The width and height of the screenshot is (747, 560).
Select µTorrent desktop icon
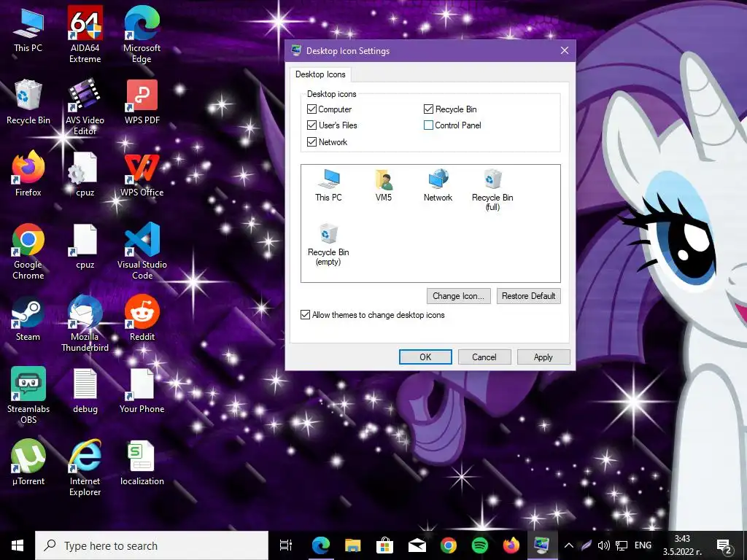pos(28,463)
